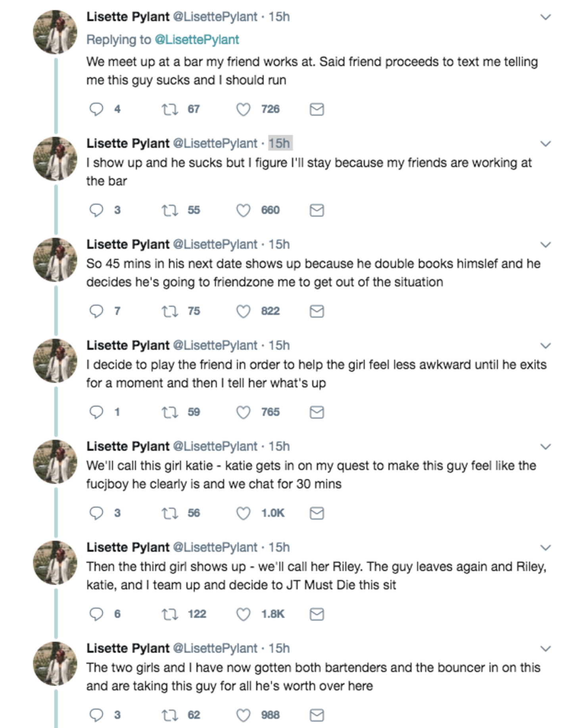Reply to the tweet showing 7 replies

96,311
